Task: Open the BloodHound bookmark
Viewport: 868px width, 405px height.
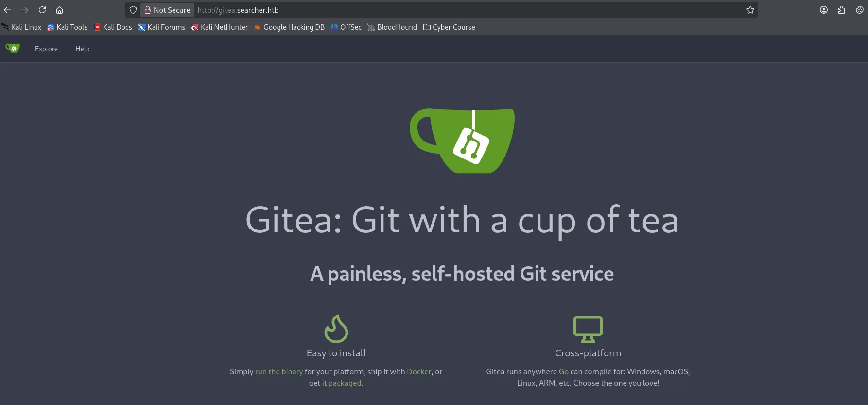Action: [x=392, y=27]
